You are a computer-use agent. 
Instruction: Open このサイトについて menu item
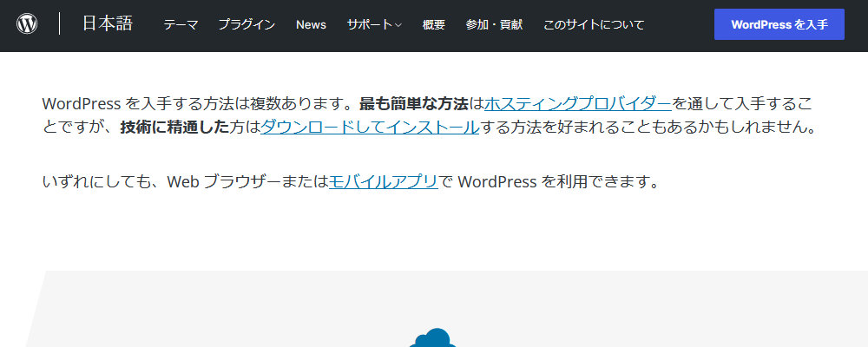[594, 24]
